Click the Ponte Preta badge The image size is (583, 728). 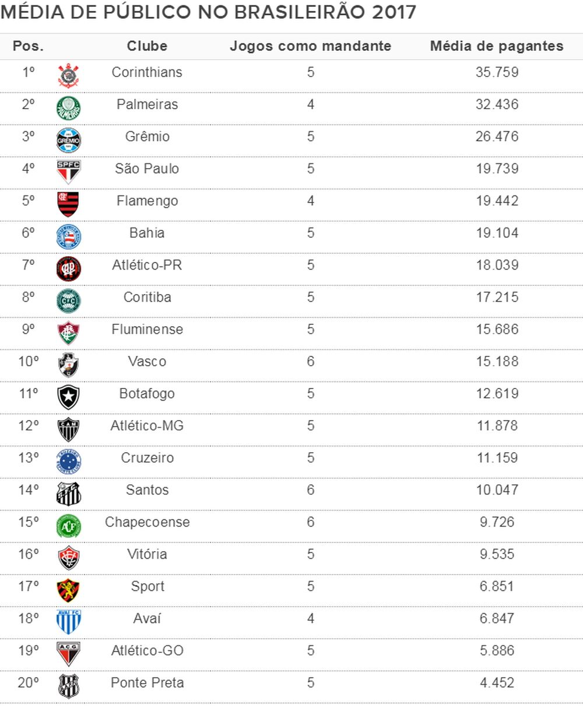pyautogui.click(x=69, y=687)
